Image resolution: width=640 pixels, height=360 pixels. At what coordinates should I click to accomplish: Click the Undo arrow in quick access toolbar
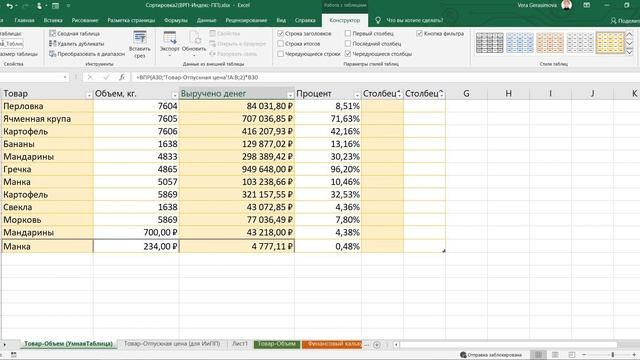click(x=10, y=6)
